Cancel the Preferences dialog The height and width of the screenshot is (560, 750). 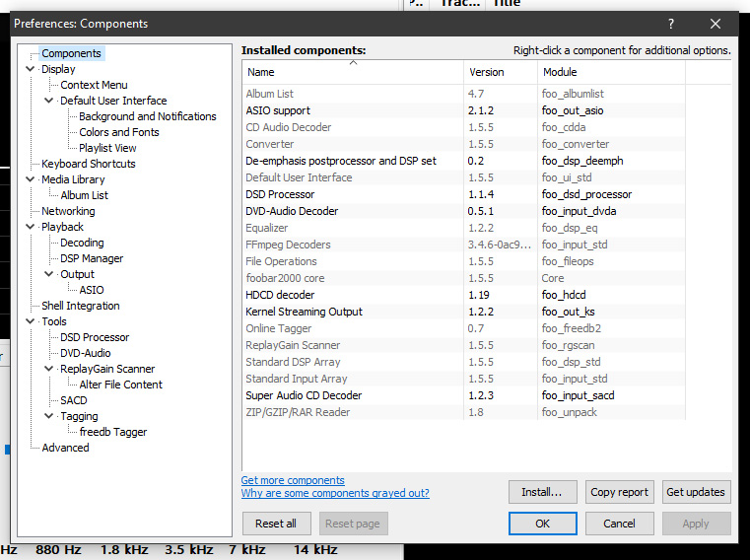[620, 524]
